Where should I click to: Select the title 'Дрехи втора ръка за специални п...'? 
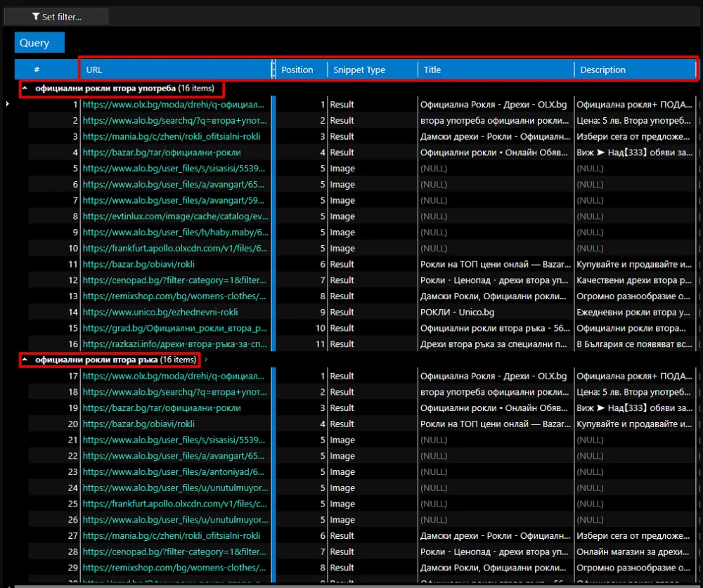[x=495, y=344]
